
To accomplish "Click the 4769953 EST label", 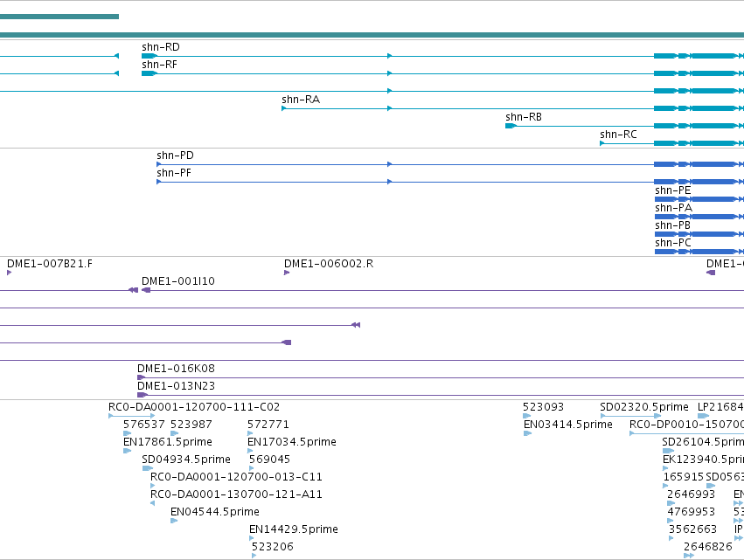I will [691, 512].
